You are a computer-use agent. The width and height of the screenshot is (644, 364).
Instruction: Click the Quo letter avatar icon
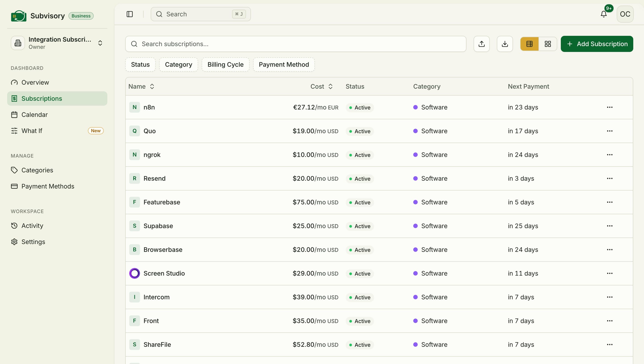click(x=134, y=131)
